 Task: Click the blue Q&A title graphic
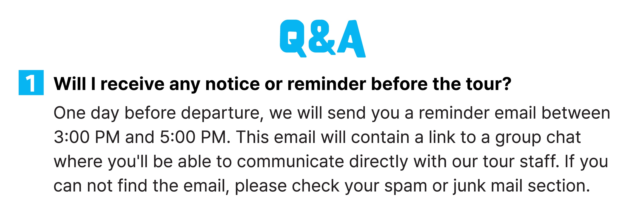[x=323, y=38]
